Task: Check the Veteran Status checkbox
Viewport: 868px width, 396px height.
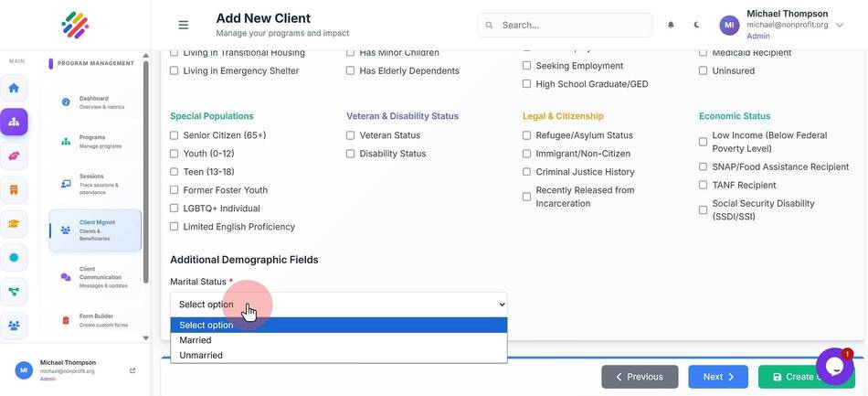Action: (x=351, y=135)
